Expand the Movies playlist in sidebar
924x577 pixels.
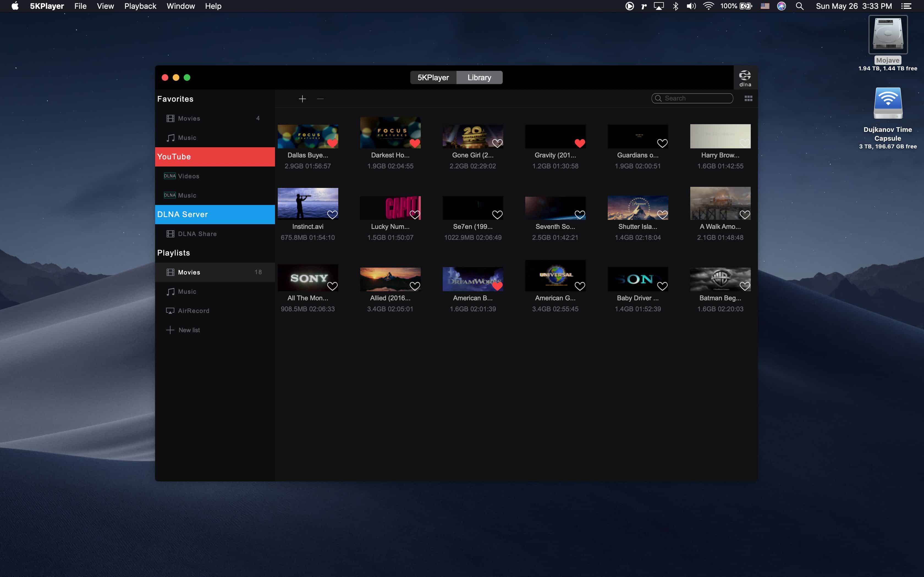click(x=189, y=272)
